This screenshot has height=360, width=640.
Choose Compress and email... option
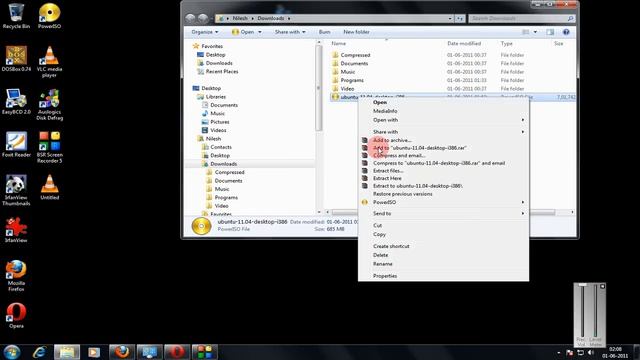pyautogui.click(x=443, y=156)
